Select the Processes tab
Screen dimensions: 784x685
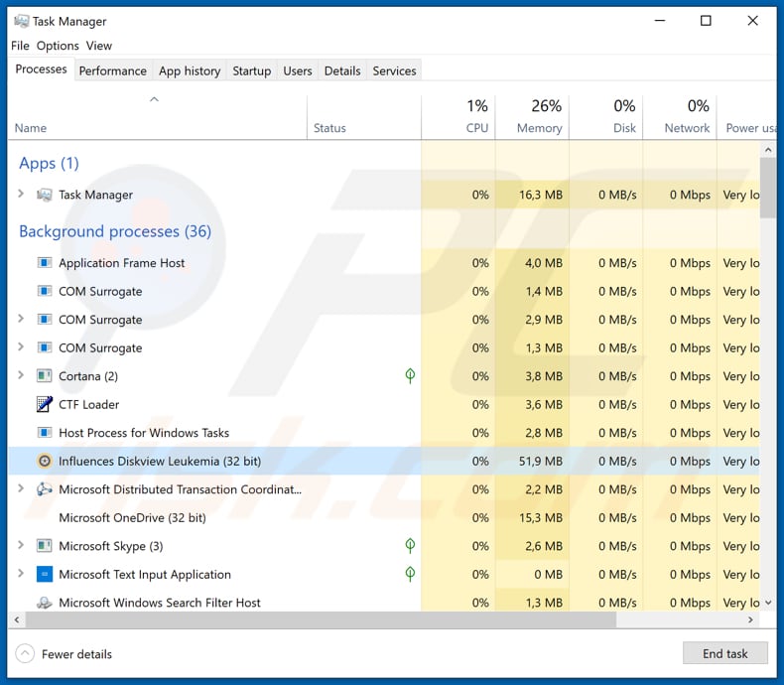click(41, 69)
